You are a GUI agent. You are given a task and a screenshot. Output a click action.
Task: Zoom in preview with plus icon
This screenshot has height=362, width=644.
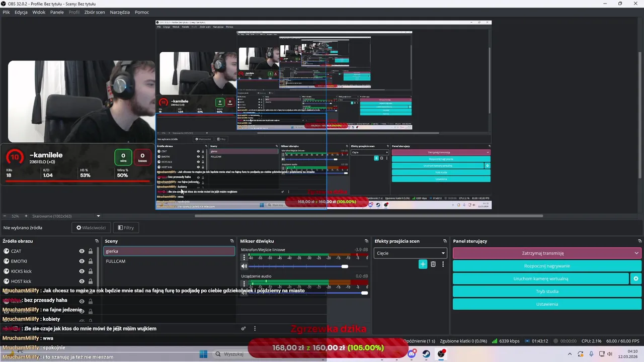pos(26,216)
